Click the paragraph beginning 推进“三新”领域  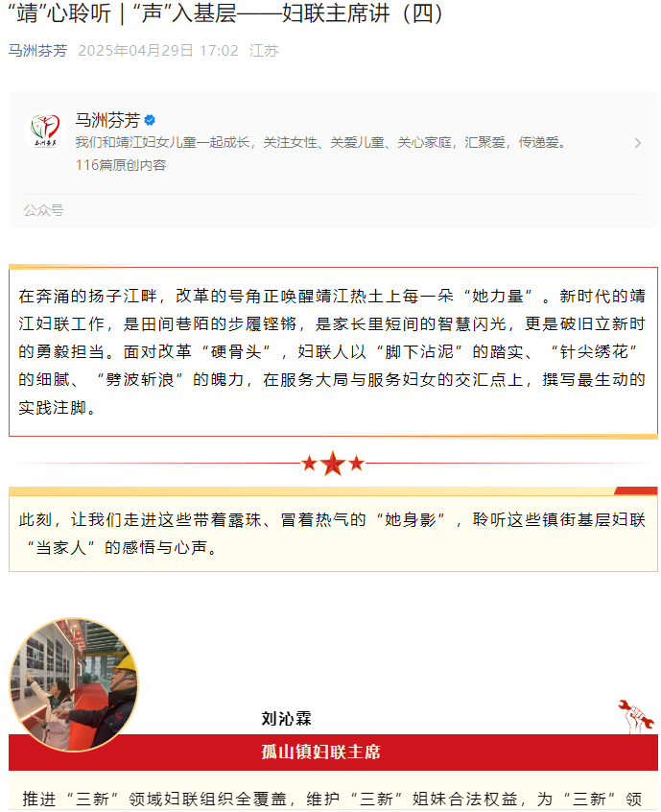coord(332,799)
